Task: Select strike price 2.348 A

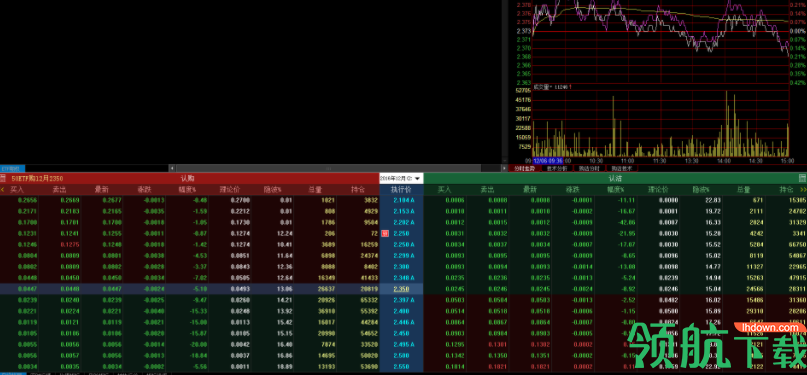Action: (404, 278)
